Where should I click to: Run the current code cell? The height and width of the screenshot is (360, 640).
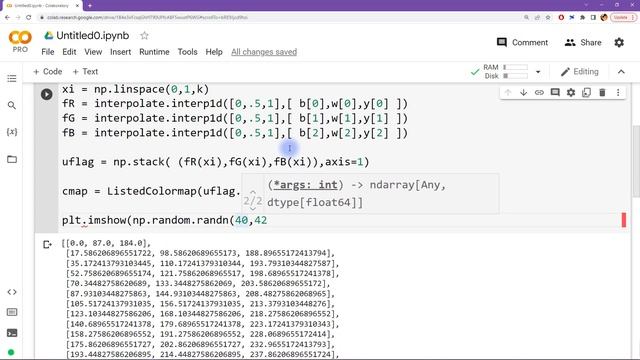point(47,94)
